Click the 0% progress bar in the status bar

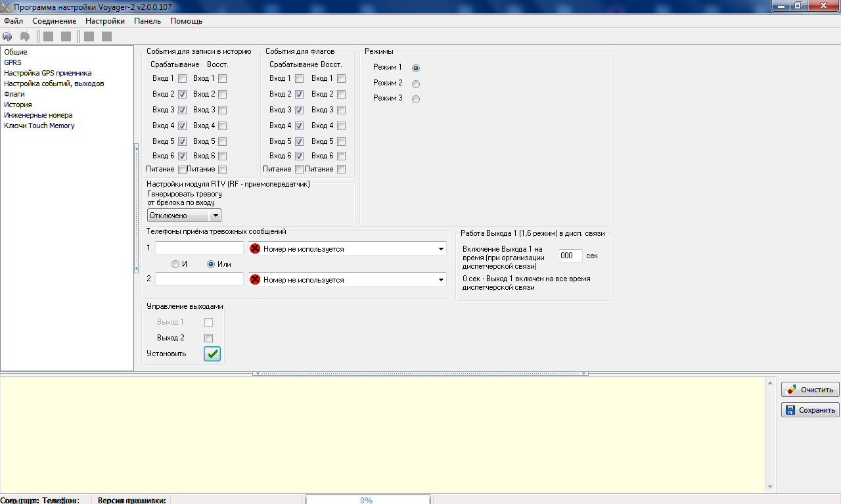pyautogui.click(x=367, y=500)
